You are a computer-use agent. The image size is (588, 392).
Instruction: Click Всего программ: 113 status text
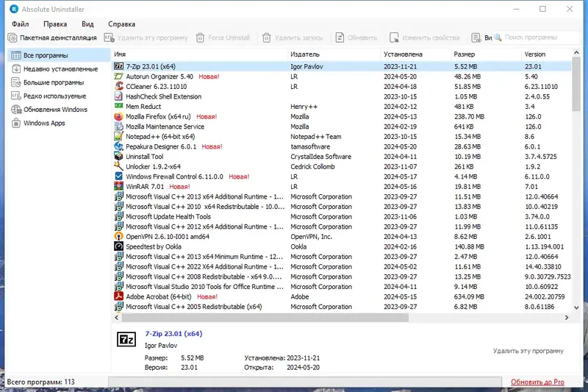[x=40, y=382]
